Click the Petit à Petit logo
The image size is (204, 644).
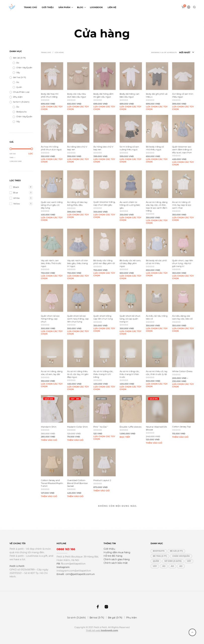click(12, 7)
